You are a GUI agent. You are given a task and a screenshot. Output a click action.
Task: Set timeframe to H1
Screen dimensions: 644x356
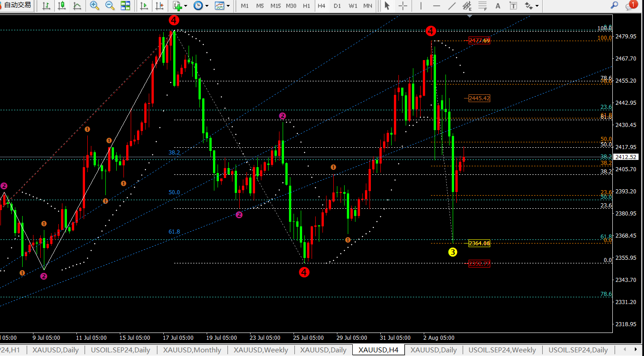pos(307,6)
